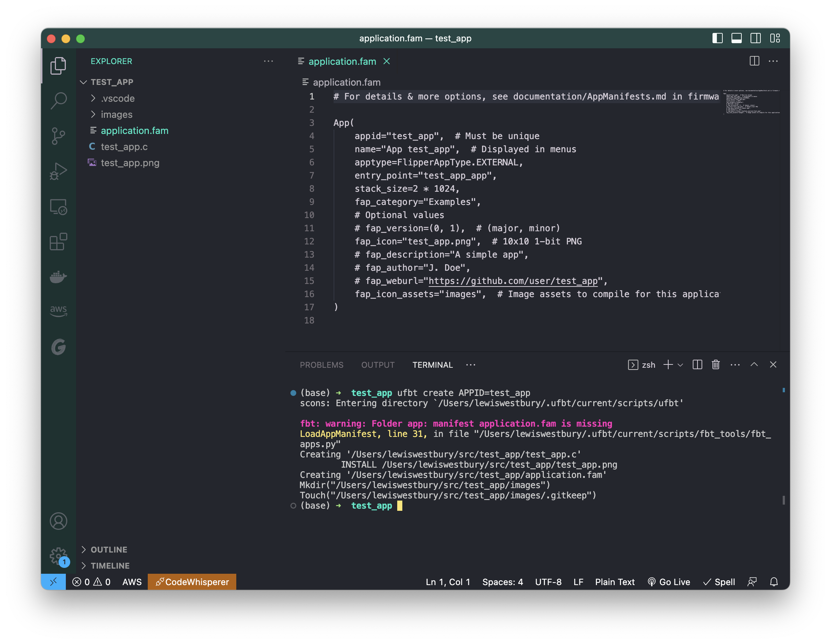Open the Explorer view in activity bar
This screenshot has width=831, height=644.
[58, 65]
